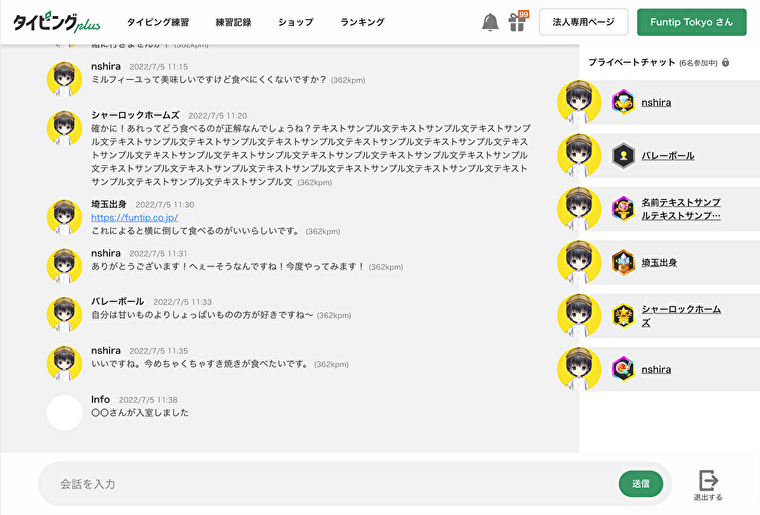The width and height of the screenshot is (760, 515).
Task: Click the タイピングplus logo
Action: pyautogui.click(x=58, y=22)
